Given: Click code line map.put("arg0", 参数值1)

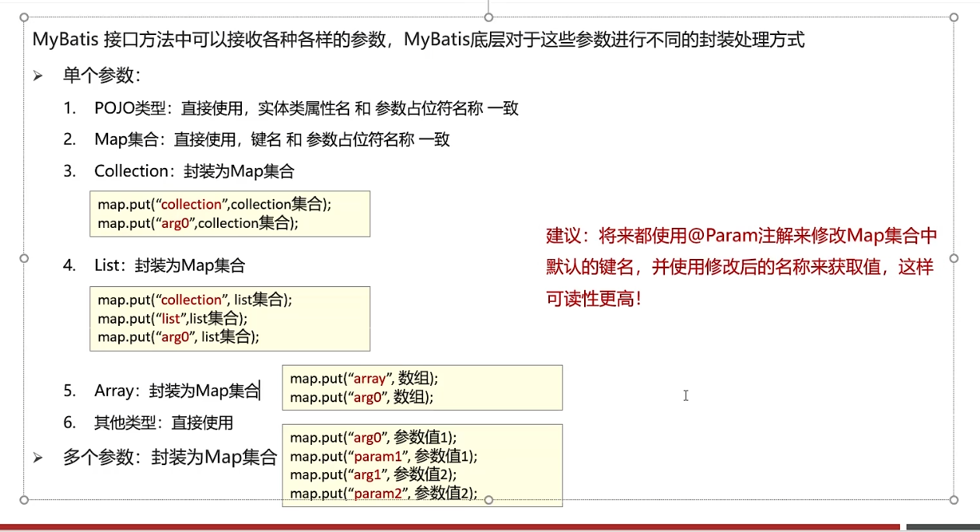Looking at the screenshot, I should point(374,437).
